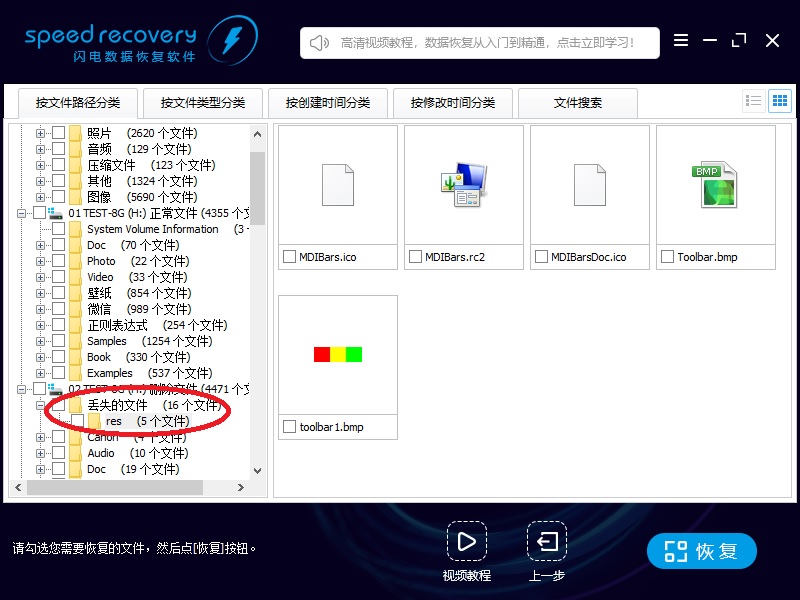
Task: Click the 上一步 back icon
Action: (546, 543)
